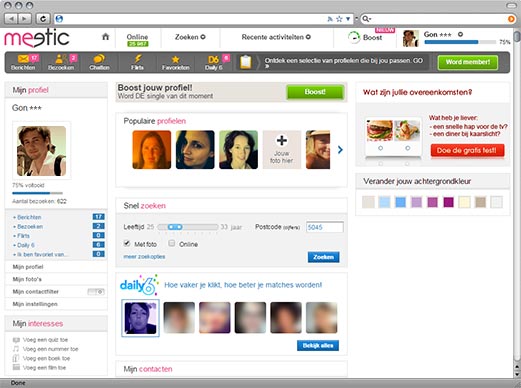Uncheck the Met foto checkbox
Screen dimensions: 521x388
coord(127,243)
